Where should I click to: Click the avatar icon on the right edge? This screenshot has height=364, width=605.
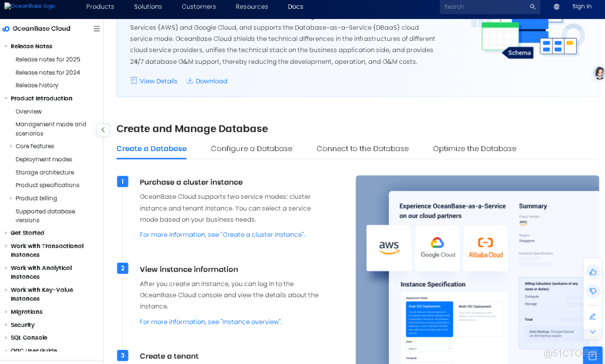pyautogui.click(x=599, y=73)
